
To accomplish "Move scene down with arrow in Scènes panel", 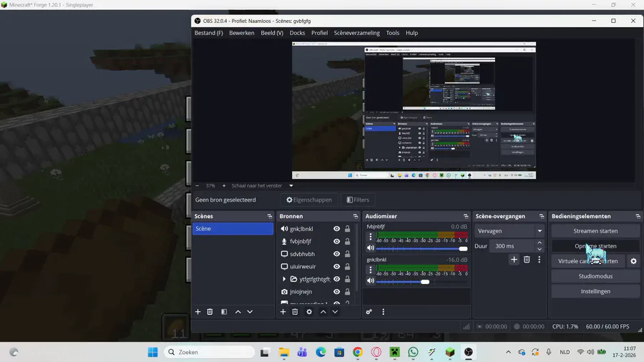I will point(250,312).
